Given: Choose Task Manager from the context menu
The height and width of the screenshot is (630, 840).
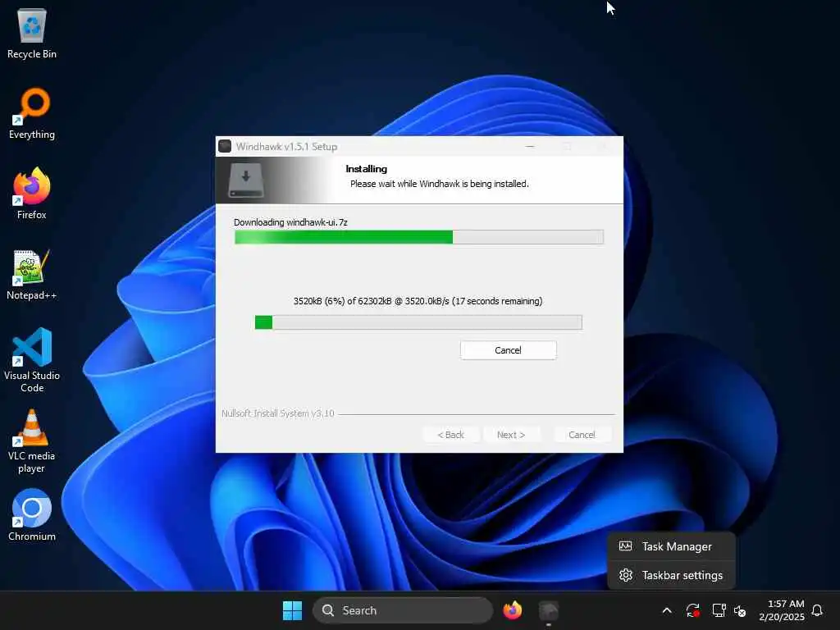Looking at the screenshot, I should pos(671,546).
